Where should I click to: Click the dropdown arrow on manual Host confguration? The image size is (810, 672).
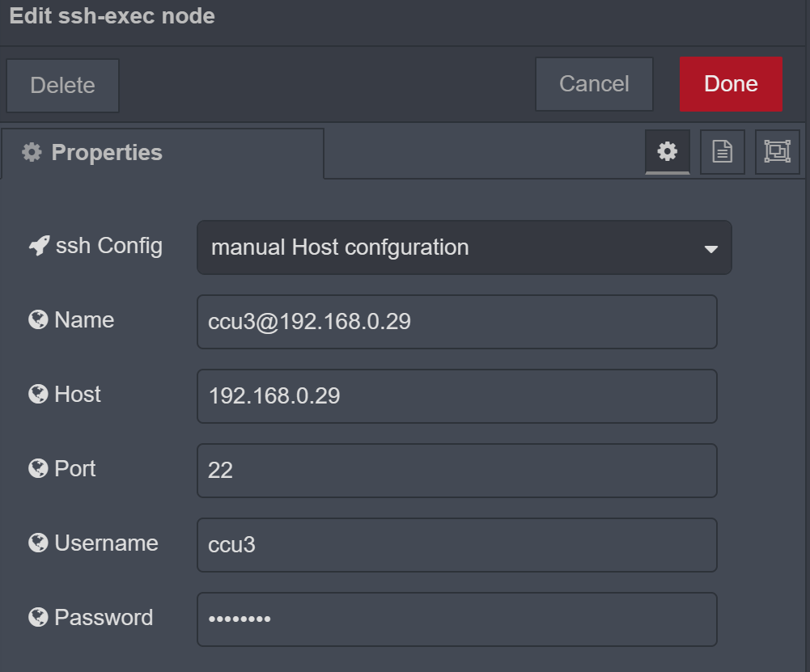[710, 247]
